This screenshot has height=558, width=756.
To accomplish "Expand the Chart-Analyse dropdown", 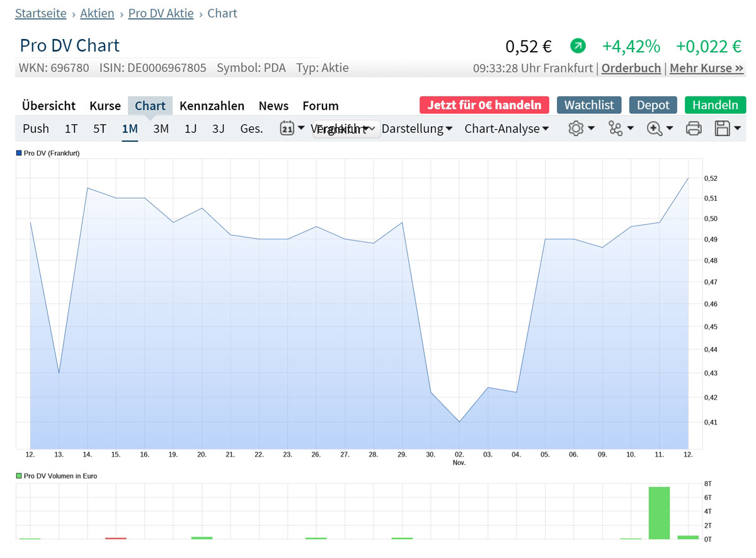I will click(507, 128).
